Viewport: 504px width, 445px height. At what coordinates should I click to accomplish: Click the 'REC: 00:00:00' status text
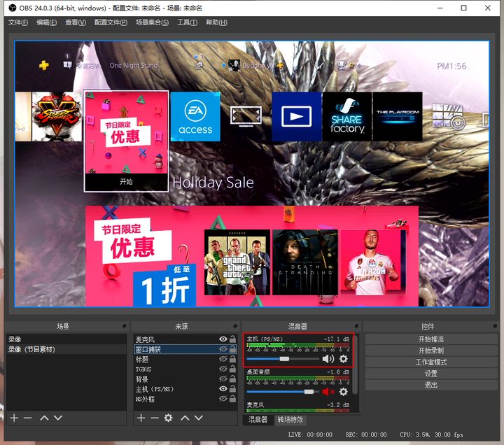[x=366, y=435]
